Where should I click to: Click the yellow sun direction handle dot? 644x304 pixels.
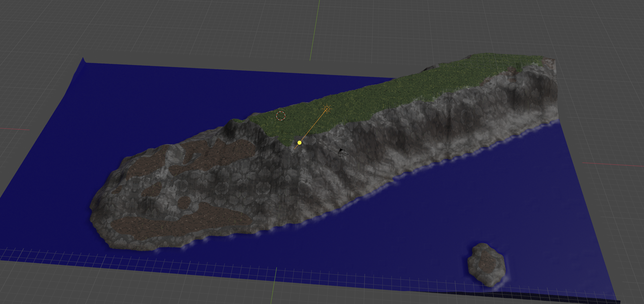(x=299, y=143)
